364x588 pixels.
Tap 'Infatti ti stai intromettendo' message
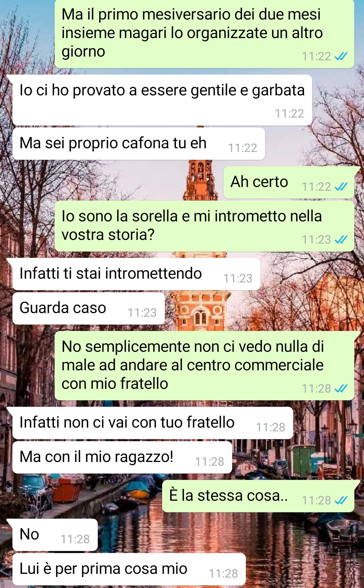tap(136, 274)
